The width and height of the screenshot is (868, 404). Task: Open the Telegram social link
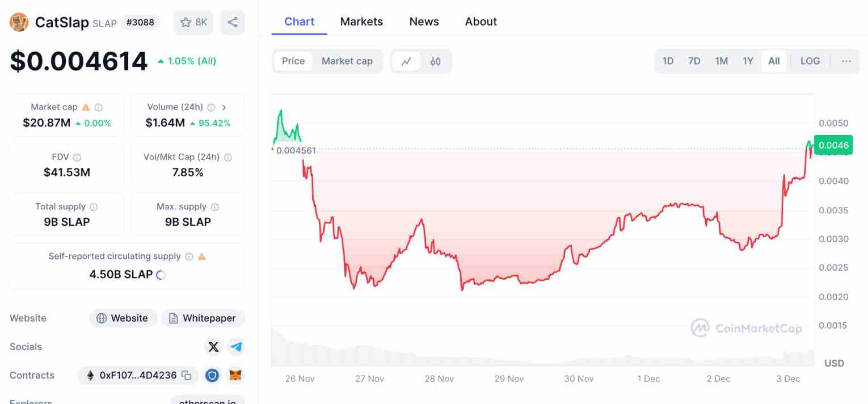pos(236,347)
